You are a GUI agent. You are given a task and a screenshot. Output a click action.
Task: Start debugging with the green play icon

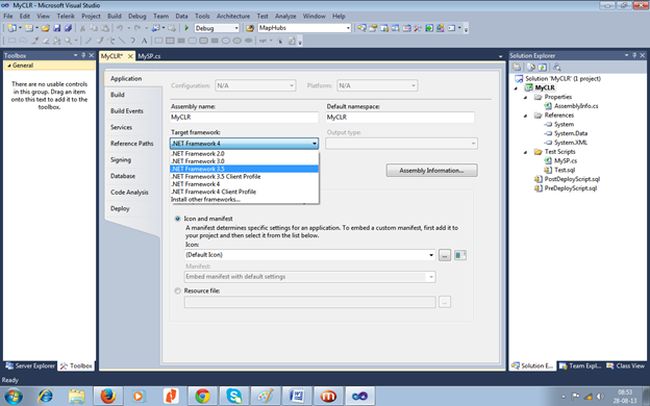click(187, 28)
